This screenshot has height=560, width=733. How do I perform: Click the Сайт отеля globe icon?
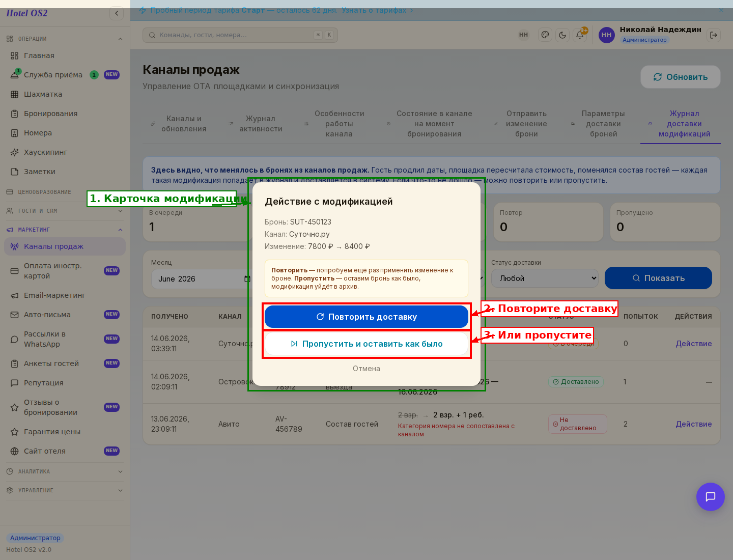pyautogui.click(x=14, y=451)
